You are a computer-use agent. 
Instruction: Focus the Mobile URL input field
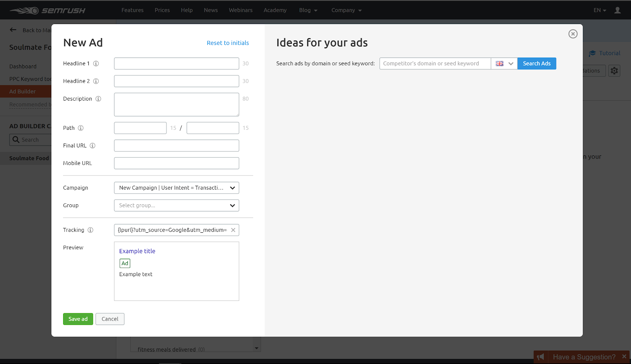pos(177,163)
